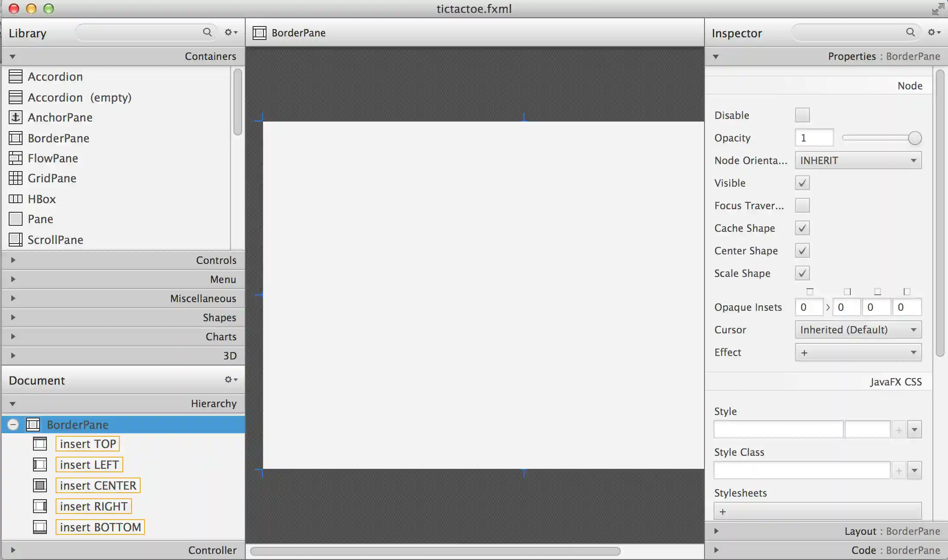The image size is (948, 560).
Task: Collapse BorderPane node with minus icon
Action: (x=13, y=425)
